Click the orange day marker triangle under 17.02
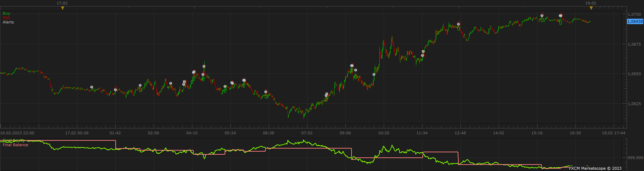The width and height of the screenshot is (644, 171). point(62,8)
